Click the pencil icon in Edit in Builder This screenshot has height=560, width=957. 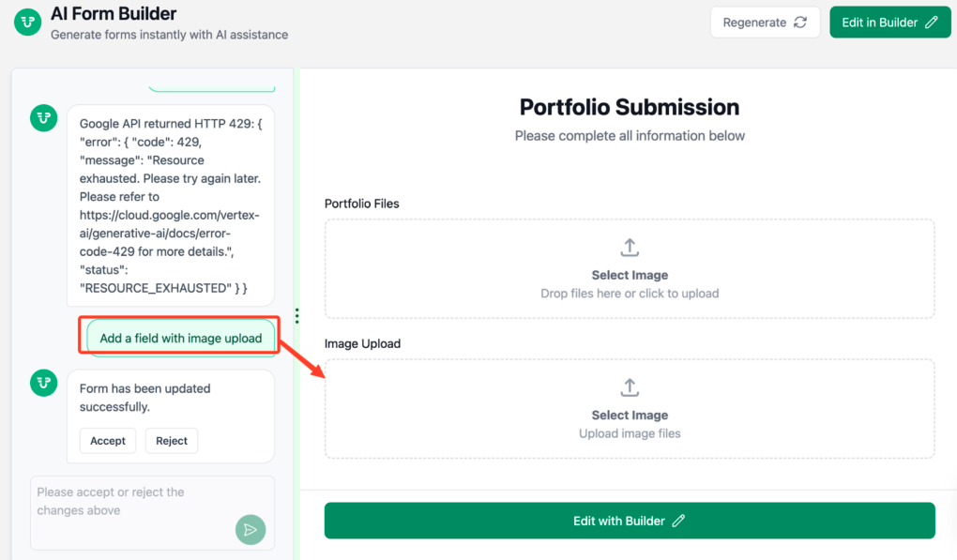932,23
